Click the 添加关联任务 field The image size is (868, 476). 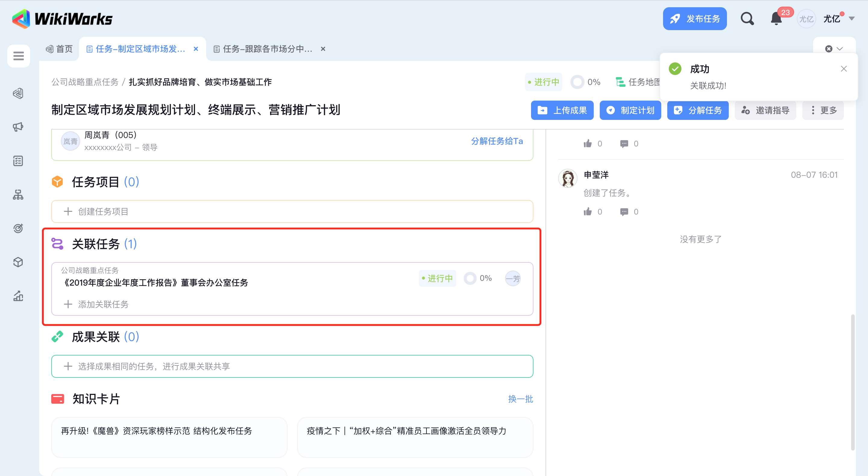(103, 304)
